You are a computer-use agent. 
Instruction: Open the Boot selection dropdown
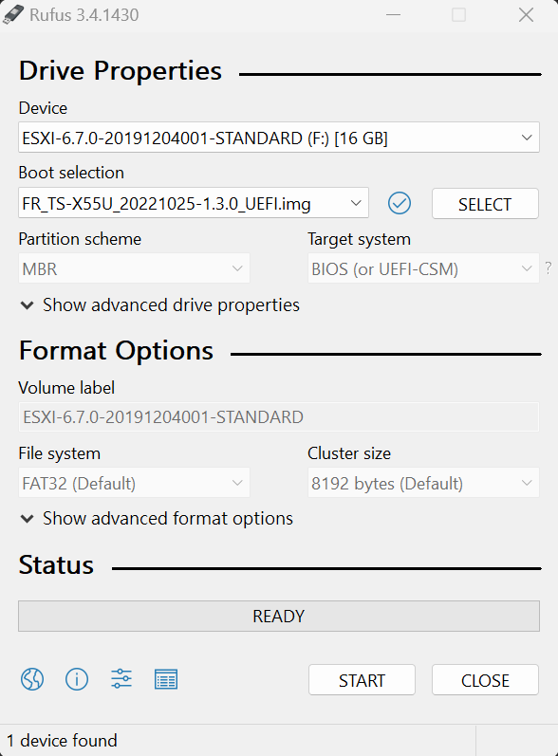click(194, 203)
